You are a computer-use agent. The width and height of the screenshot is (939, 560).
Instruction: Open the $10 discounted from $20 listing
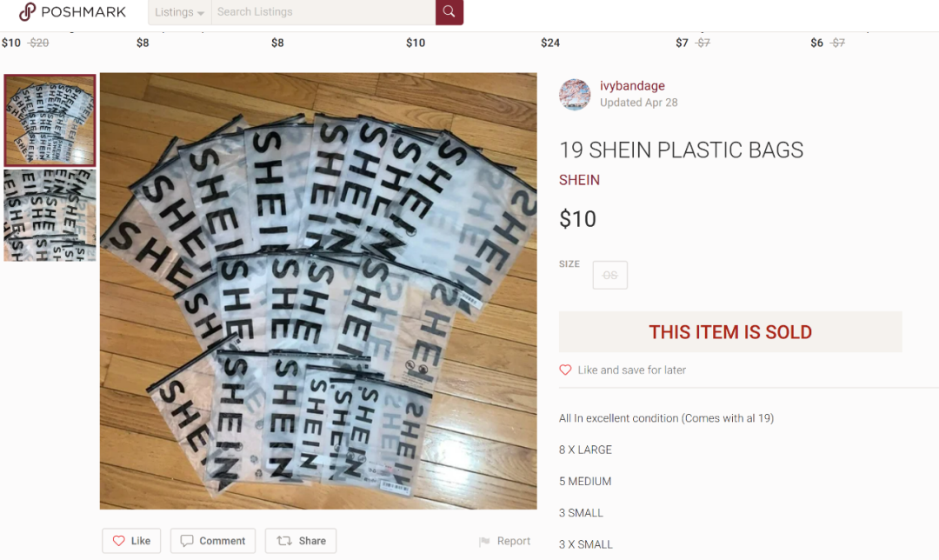[25, 43]
